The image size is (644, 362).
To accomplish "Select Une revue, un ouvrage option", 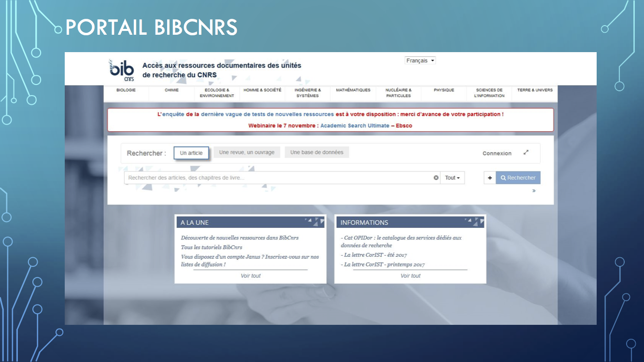I will [247, 153].
